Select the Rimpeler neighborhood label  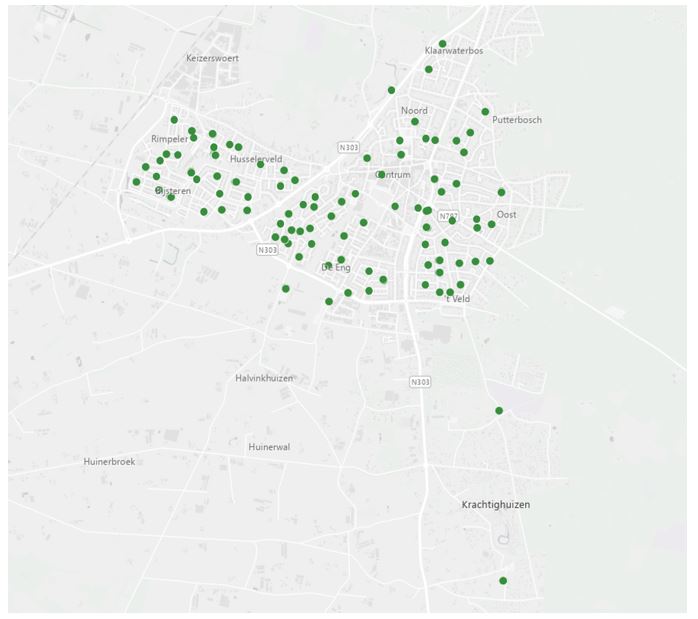[x=169, y=139]
